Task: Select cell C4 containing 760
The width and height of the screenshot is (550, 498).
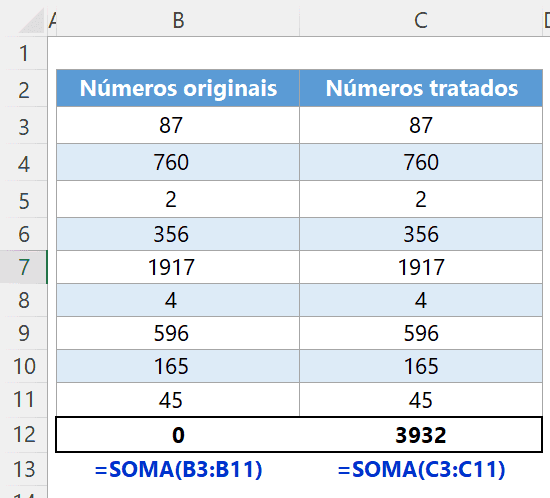Action: (421, 162)
